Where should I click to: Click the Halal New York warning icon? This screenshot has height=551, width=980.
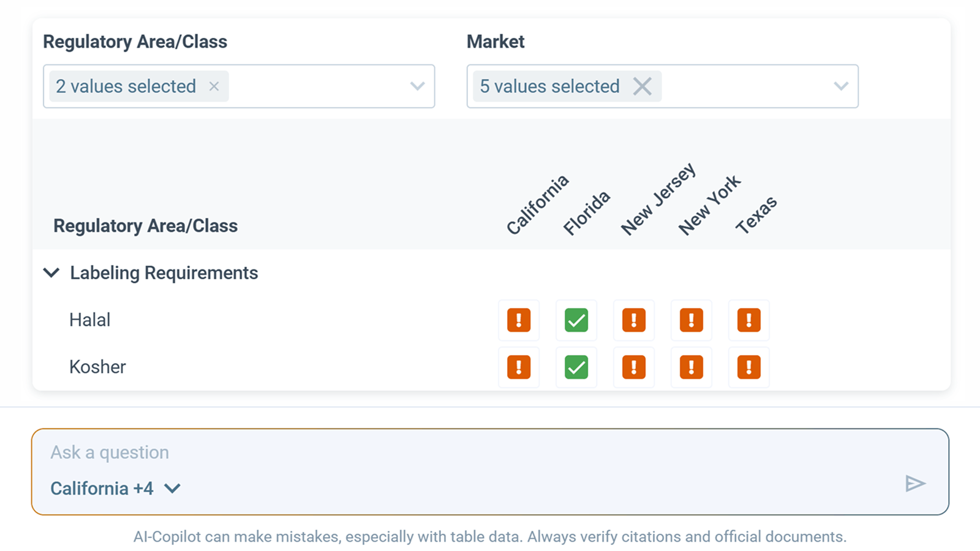pyautogui.click(x=691, y=320)
